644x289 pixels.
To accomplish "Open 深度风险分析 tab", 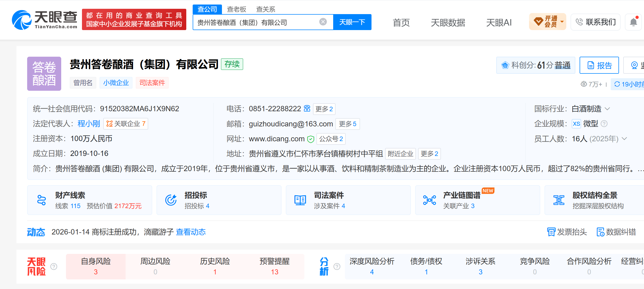I will click(372, 266).
